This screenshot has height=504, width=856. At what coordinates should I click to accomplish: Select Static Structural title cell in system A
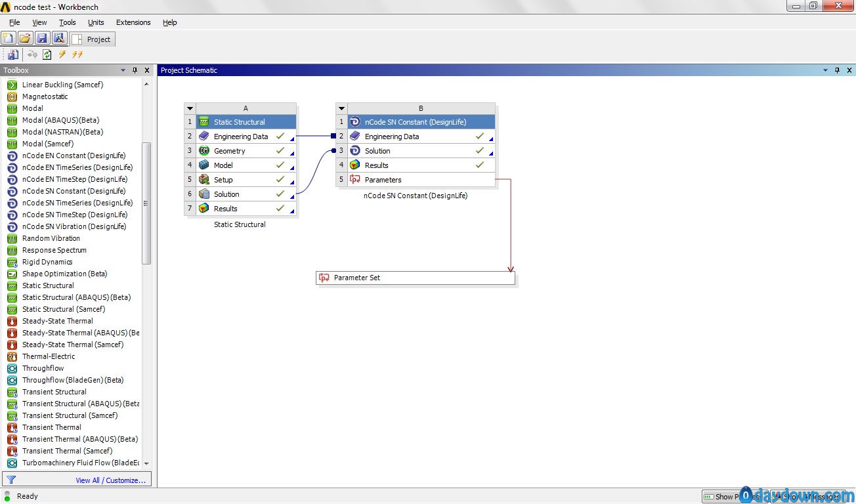246,122
